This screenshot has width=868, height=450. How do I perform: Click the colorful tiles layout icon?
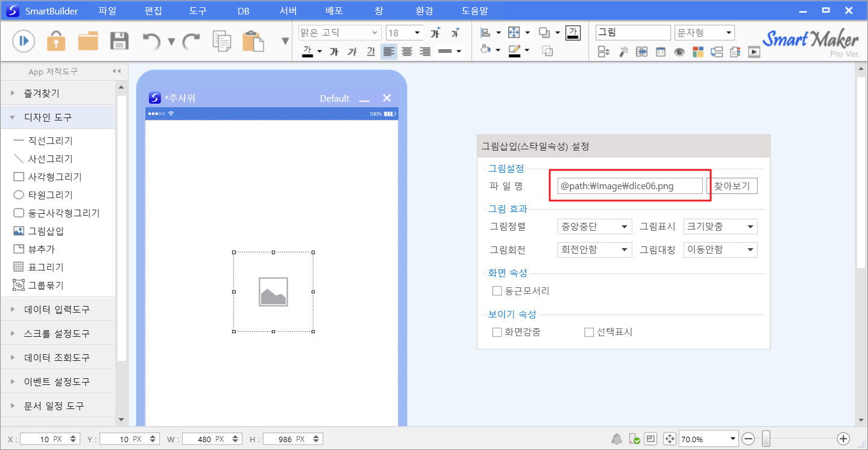(x=698, y=52)
